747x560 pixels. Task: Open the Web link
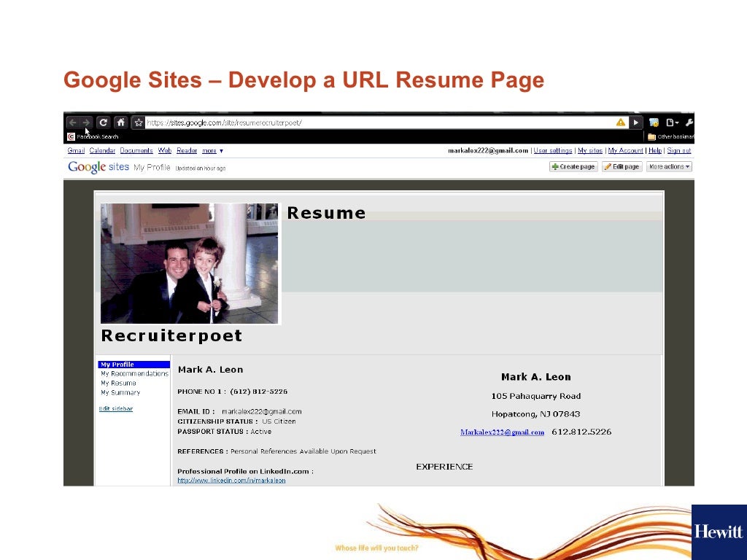click(165, 150)
